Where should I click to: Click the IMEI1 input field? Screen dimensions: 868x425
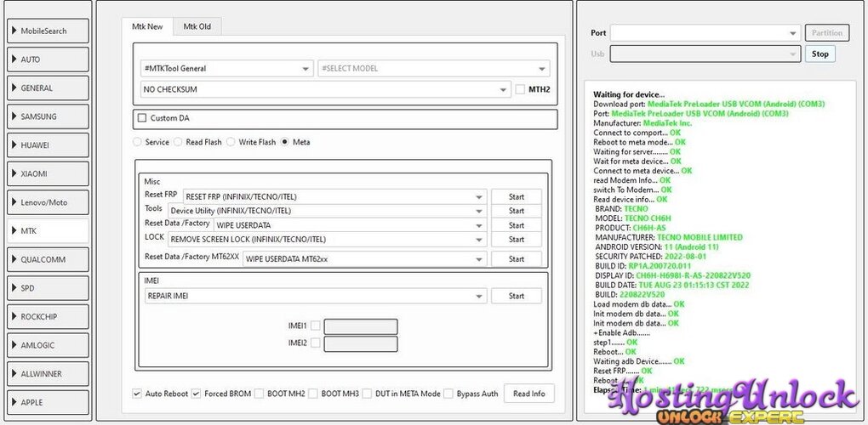pos(360,326)
